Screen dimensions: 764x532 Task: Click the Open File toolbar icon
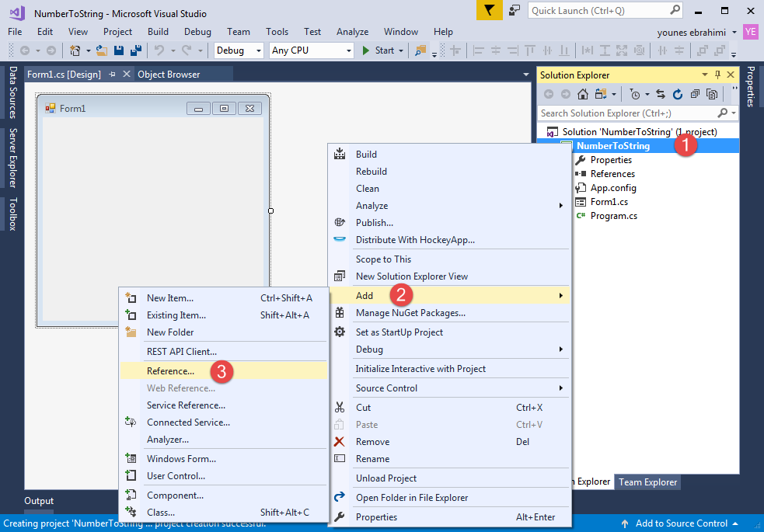(101, 50)
